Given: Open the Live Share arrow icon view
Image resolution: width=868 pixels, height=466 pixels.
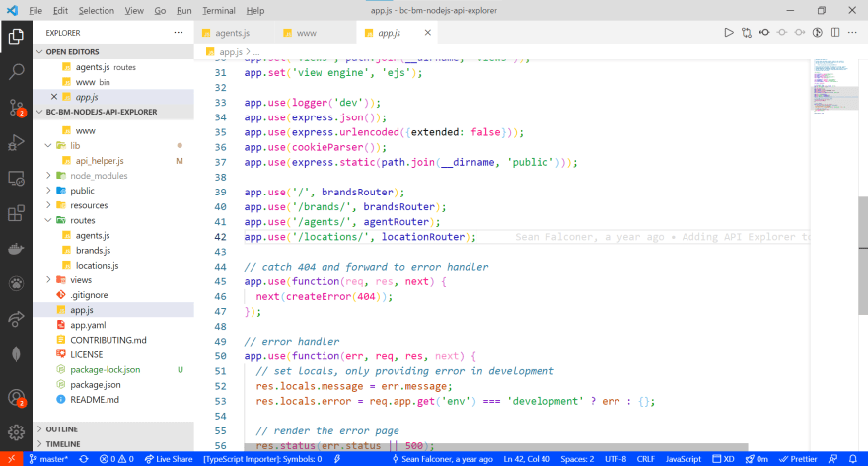Looking at the screenshot, I should pyautogui.click(x=16, y=319).
